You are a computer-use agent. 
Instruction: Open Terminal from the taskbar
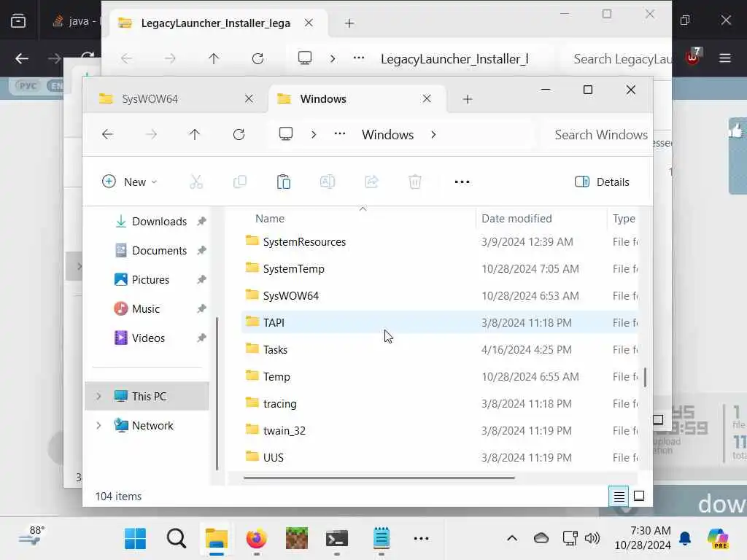coord(337,539)
